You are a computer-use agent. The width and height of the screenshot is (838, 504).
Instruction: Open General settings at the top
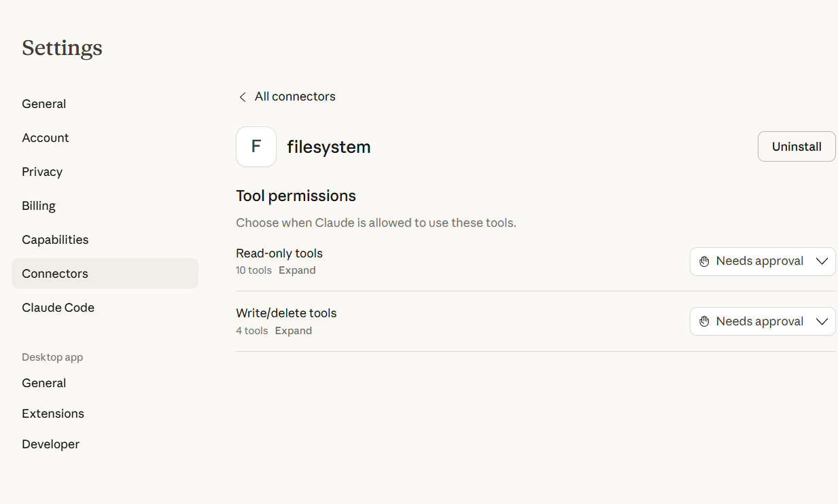pos(44,104)
